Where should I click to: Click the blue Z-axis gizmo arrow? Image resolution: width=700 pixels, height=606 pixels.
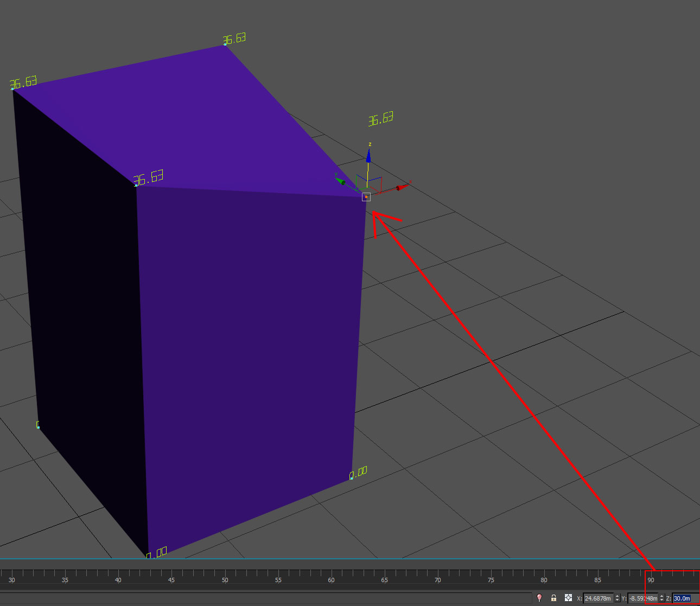(368, 156)
